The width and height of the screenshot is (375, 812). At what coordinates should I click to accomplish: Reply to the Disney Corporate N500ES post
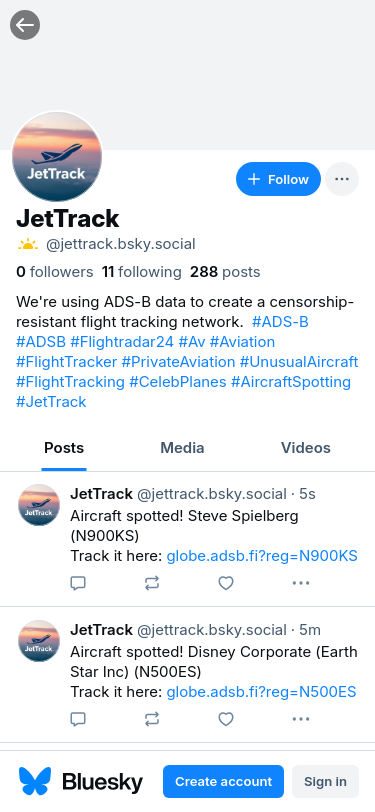(x=78, y=719)
